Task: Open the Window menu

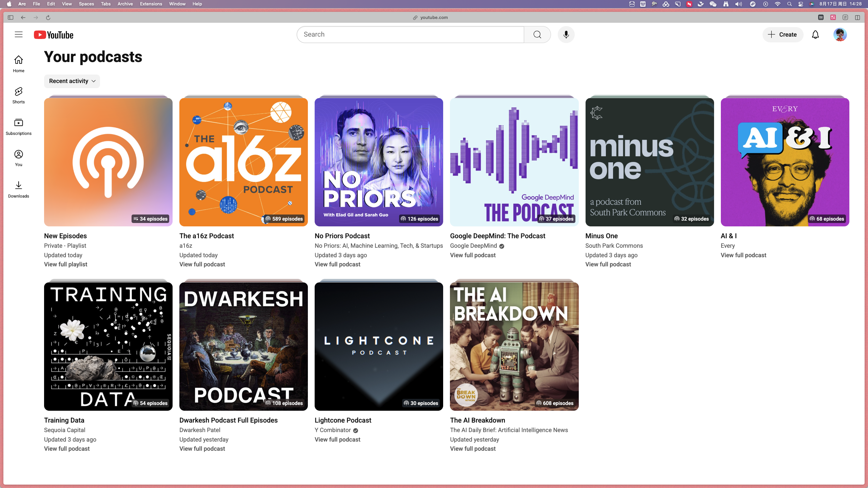Action: pyautogui.click(x=177, y=4)
